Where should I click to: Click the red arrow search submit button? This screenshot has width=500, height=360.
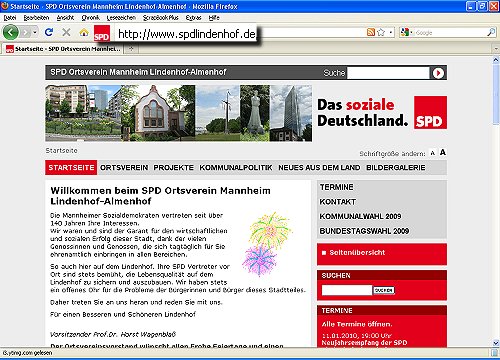point(438,73)
